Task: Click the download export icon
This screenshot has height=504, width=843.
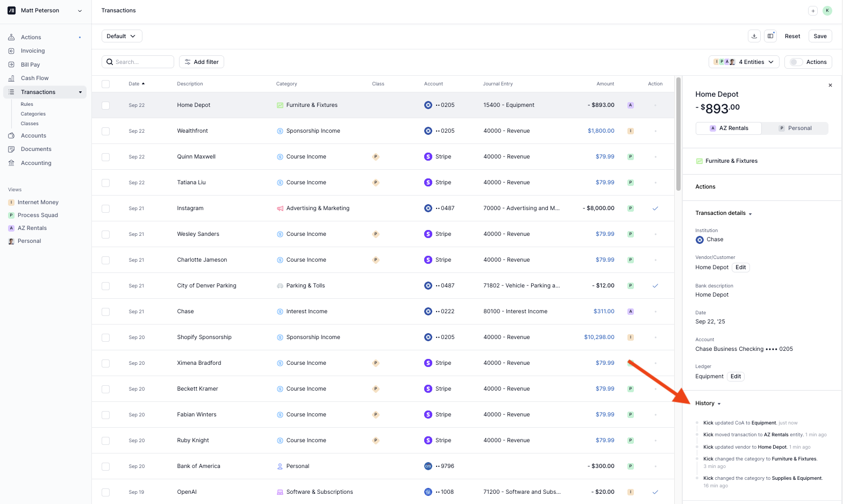Action: tap(754, 36)
